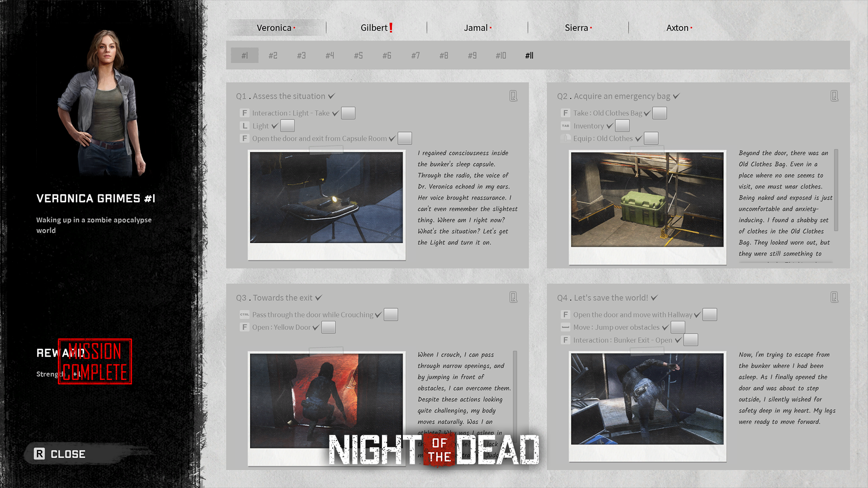Screen dimensions: 868x488
Task: Open mission page #10
Action: 501,55
